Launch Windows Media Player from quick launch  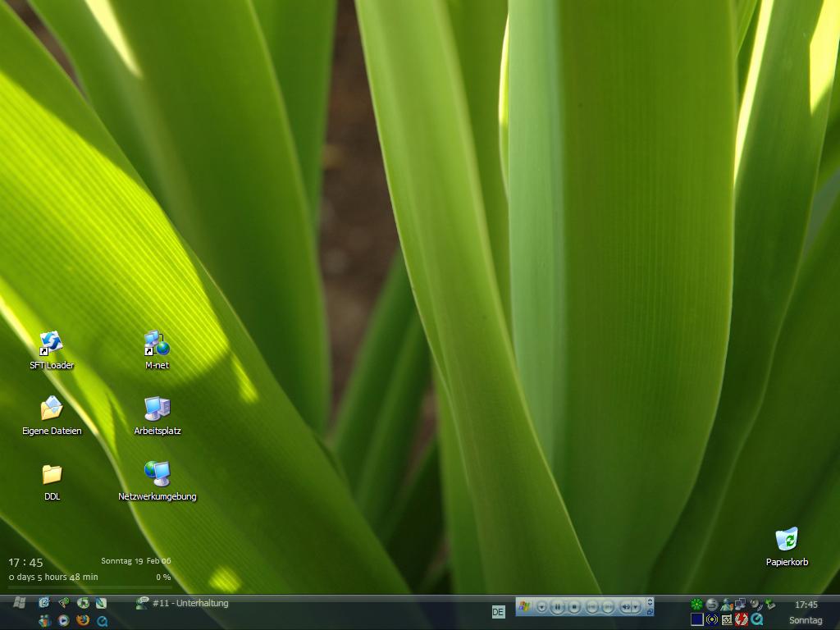(64, 620)
